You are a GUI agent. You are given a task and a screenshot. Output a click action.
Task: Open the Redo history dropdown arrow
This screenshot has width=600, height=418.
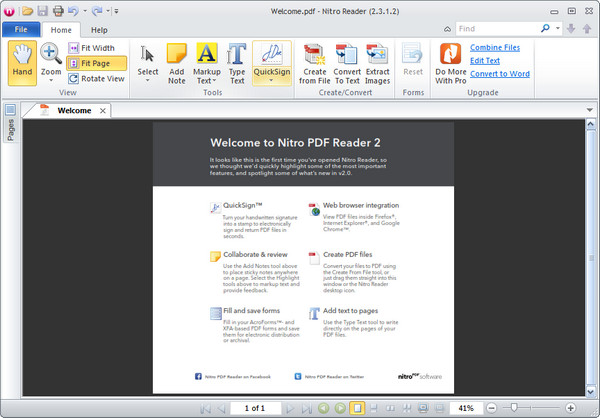(x=108, y=11)
